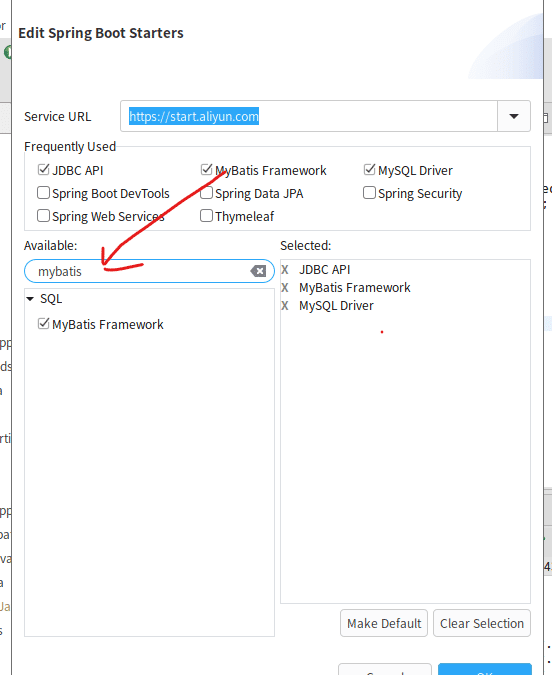Enable Spring Web Services checkbox
552x675 pixels.
coord(43,216)
